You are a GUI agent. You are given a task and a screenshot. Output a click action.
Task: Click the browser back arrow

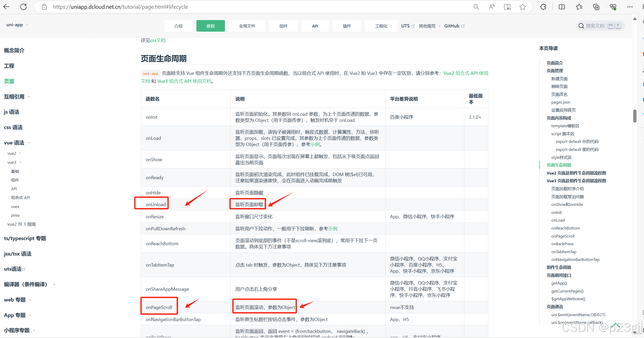click(x=6, y=7)
